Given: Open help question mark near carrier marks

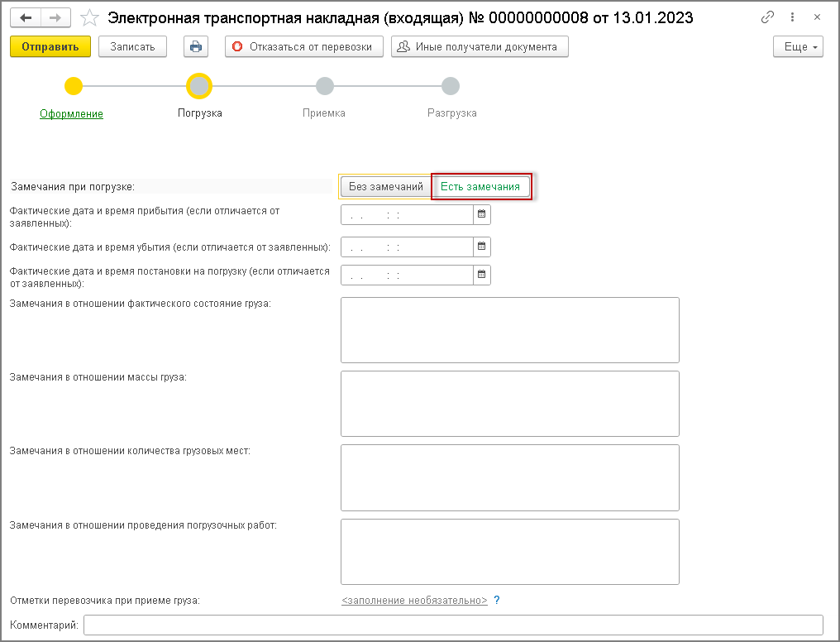Looking at the screenshot, I should (x=497, y=600).
